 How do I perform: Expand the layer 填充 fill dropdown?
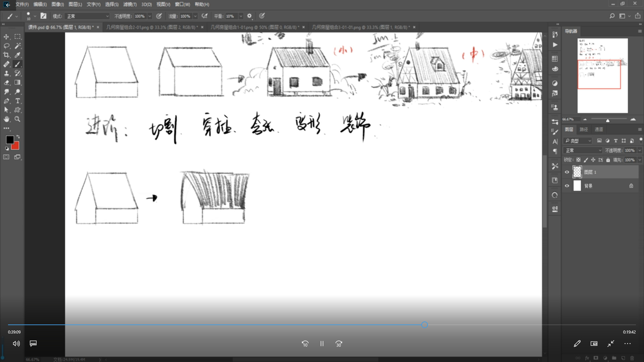pos(640,160)
